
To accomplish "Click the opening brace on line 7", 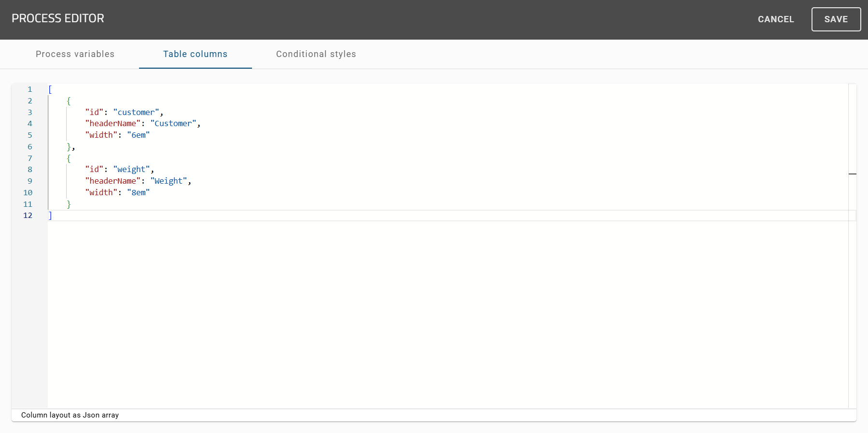I will point(69,158).
